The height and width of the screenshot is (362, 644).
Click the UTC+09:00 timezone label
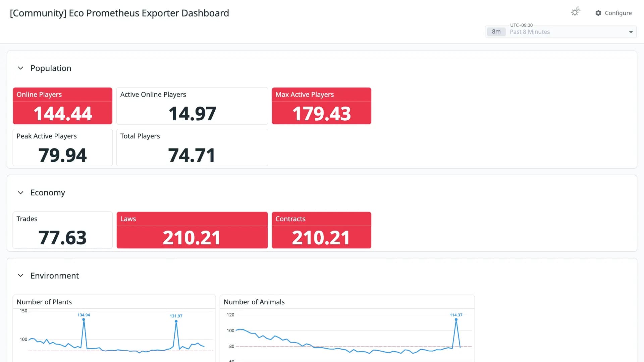pos(521,25)
